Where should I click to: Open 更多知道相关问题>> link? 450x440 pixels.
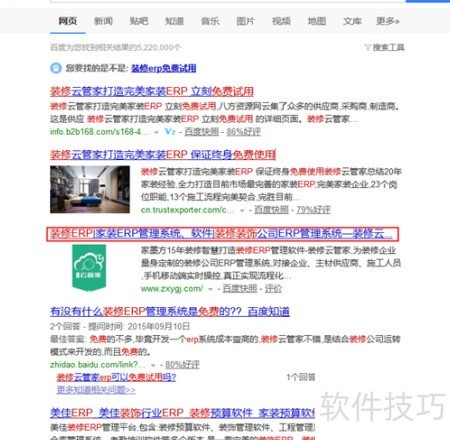[x=96, y=390]
